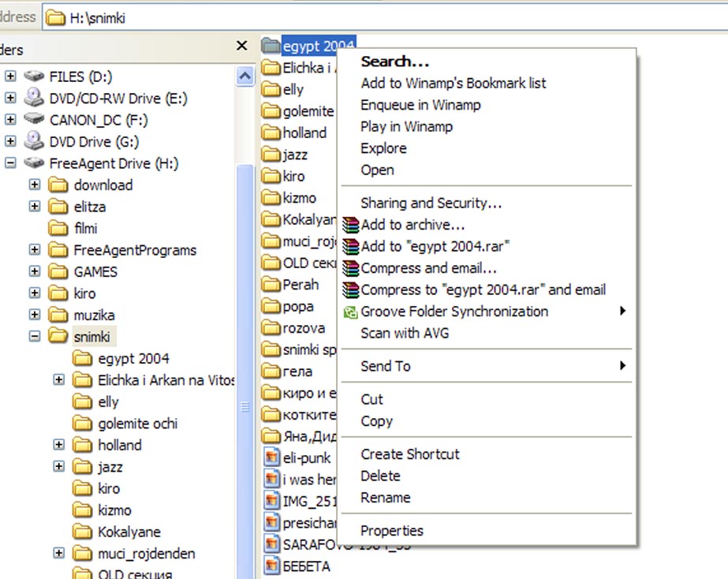
Task: Click the WinRAR icon beside Compress and email
Action: tap(351, 269)
